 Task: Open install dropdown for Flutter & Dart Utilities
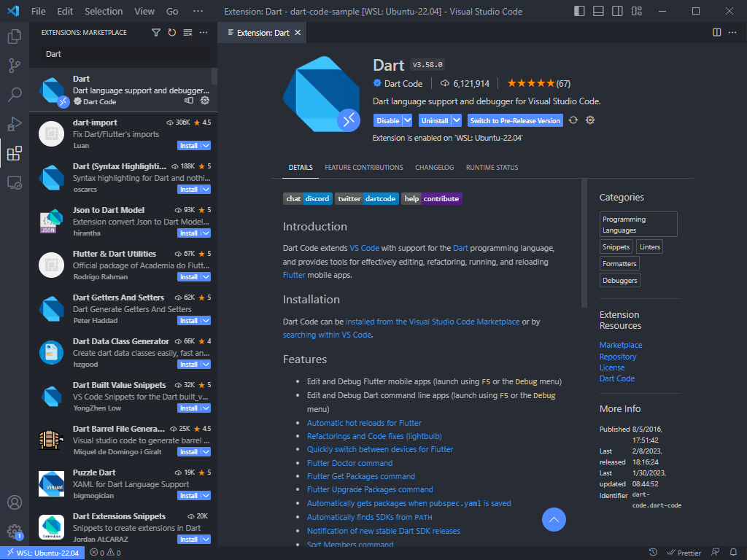[x=206, y=277]
